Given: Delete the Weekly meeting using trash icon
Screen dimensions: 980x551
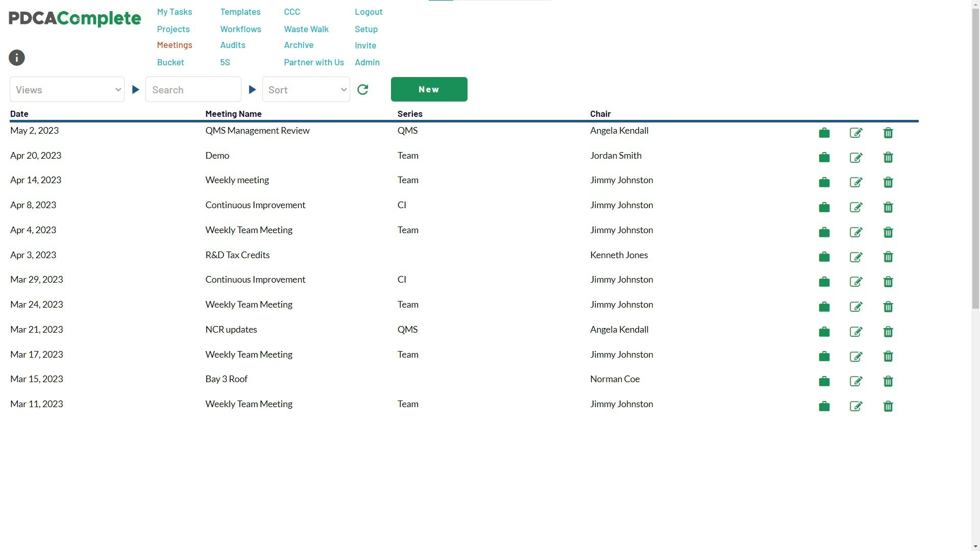Looking at the screenshot, I should pyautogui.click(x=888, y=182).
